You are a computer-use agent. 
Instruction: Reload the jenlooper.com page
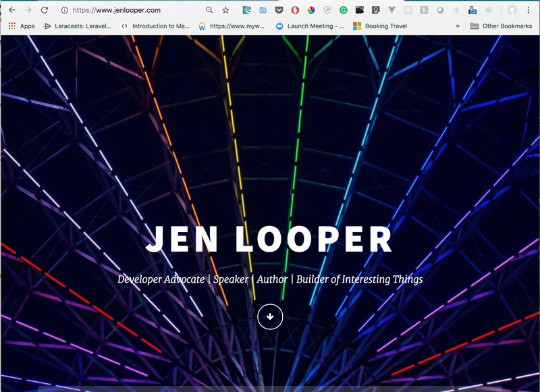44,10
